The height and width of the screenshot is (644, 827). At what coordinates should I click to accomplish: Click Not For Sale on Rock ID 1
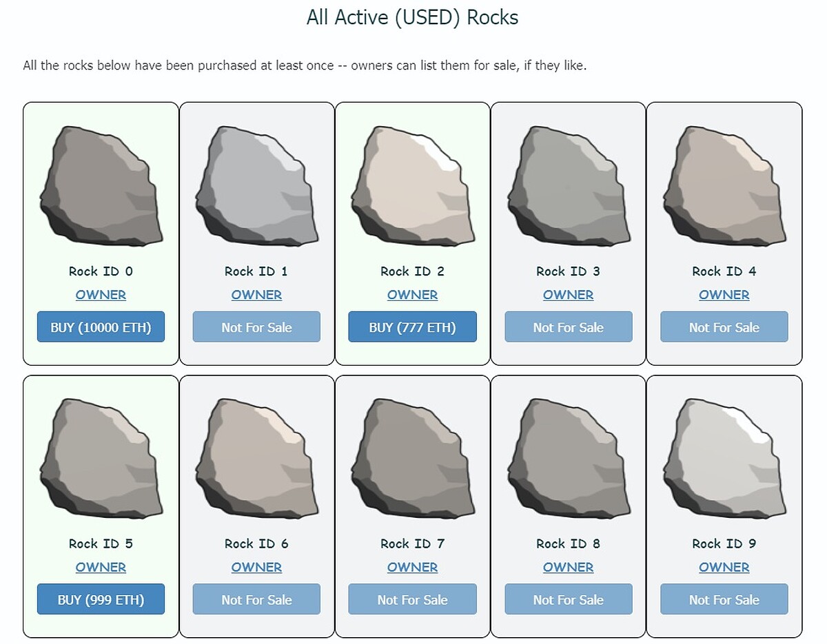click(256, 326)
